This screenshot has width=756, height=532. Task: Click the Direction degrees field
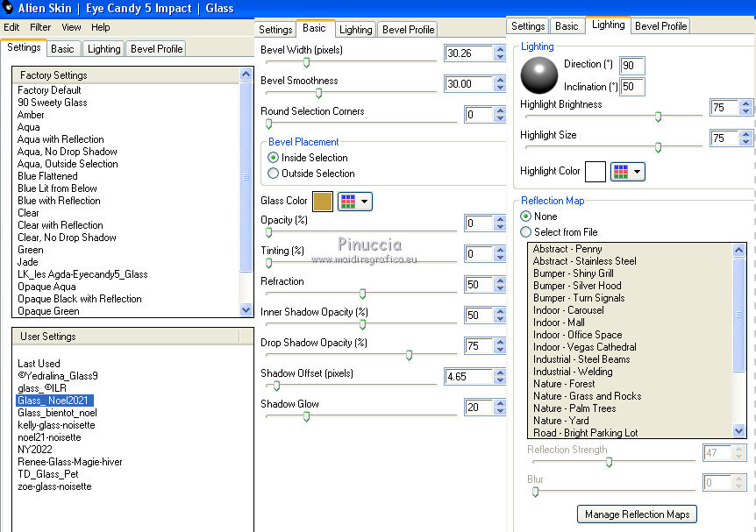pos(632,66)
